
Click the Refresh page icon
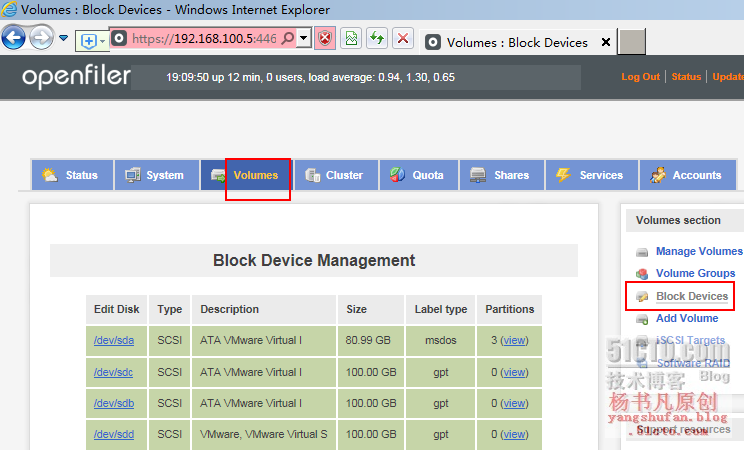click(x=377, y=39)
